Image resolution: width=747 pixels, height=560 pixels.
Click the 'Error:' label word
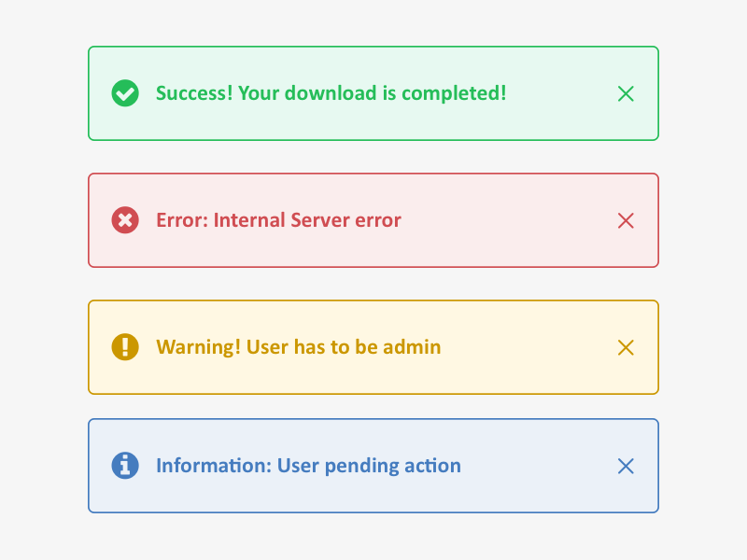[182, 220]
